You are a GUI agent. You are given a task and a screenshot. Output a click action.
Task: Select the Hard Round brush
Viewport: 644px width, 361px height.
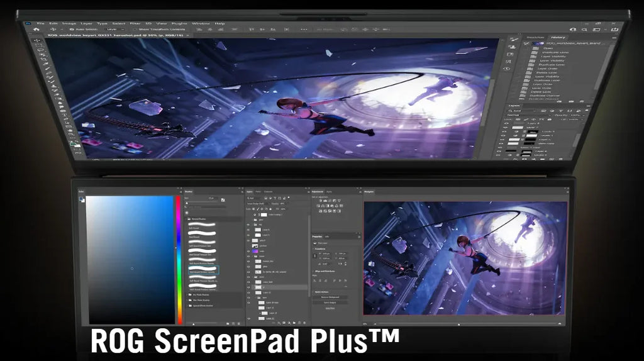point(202,234)
